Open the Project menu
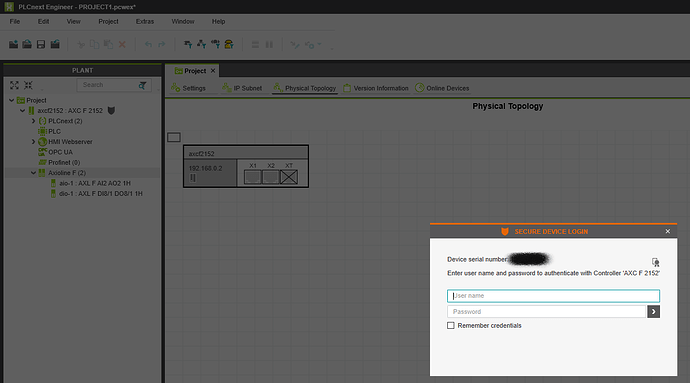This screenshot has height=383, width=690. click(x=108, y=22)
